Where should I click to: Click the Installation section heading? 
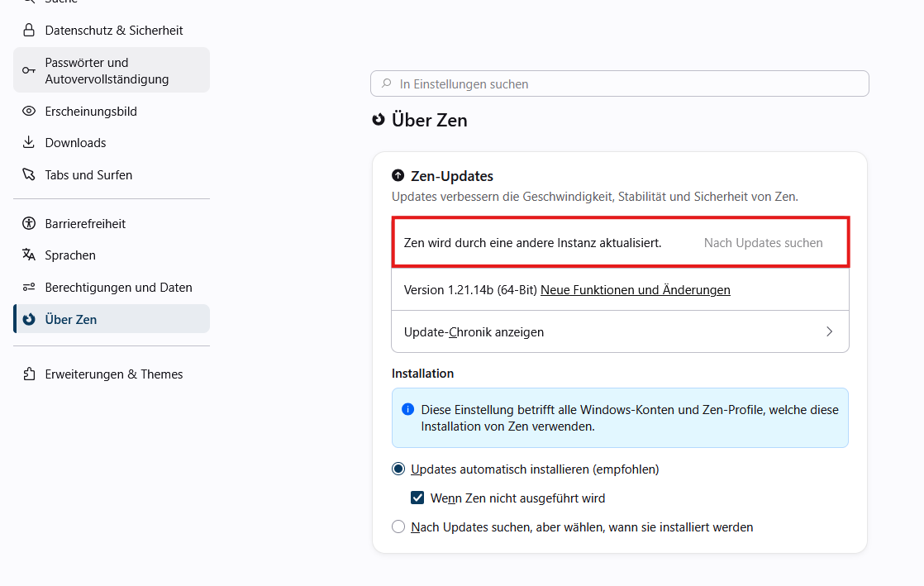tap(422, 374)
